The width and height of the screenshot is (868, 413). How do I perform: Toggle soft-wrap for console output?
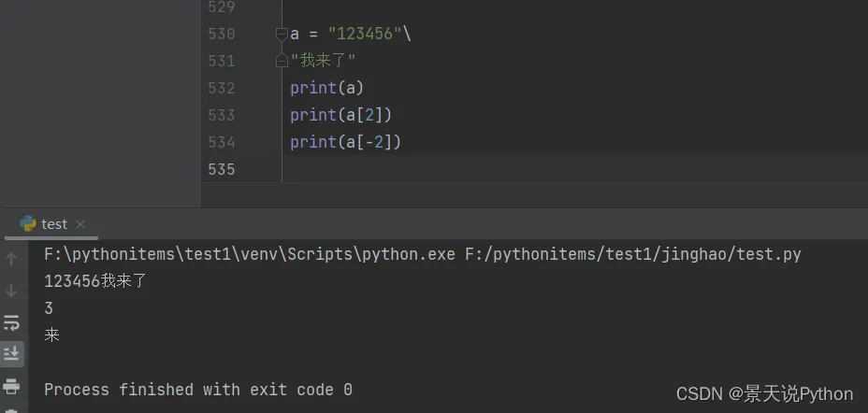click(x=11, y=322)
